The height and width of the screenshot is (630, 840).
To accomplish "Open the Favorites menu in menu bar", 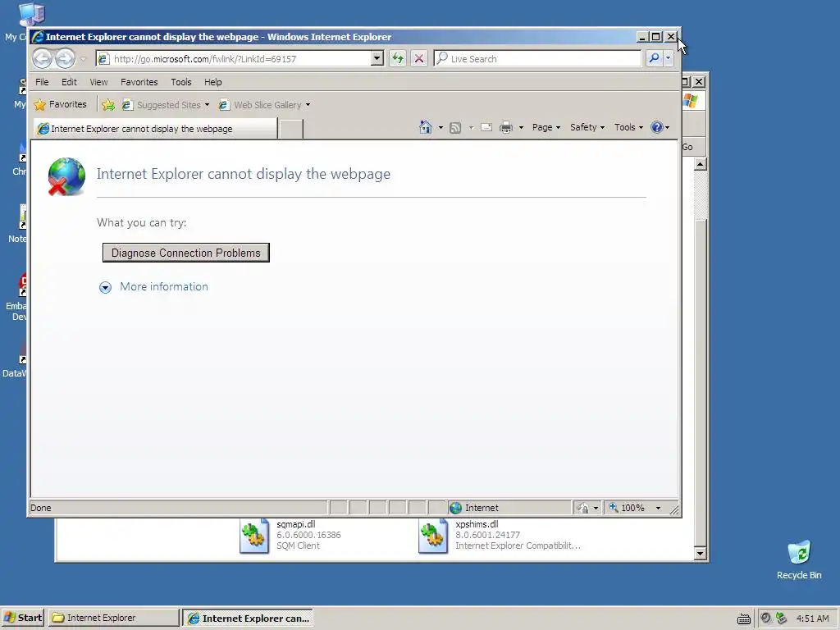I will 139,82.
